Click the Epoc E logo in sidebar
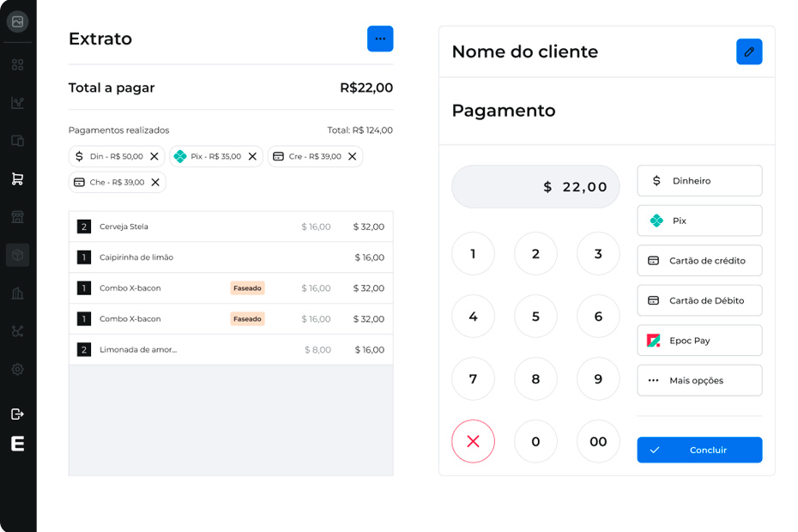Viewport: 798px width, 532px height. click(x=17, y=444)
